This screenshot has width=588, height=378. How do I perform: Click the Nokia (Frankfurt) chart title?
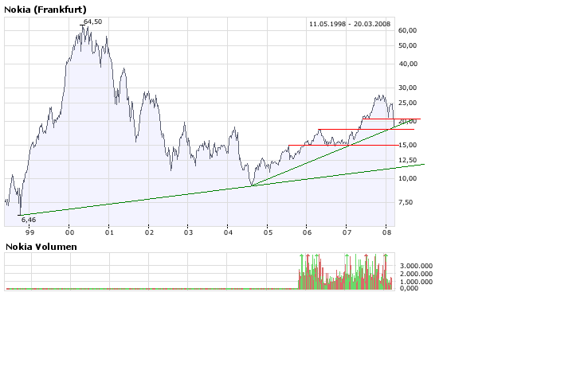(x=45, y=10)
